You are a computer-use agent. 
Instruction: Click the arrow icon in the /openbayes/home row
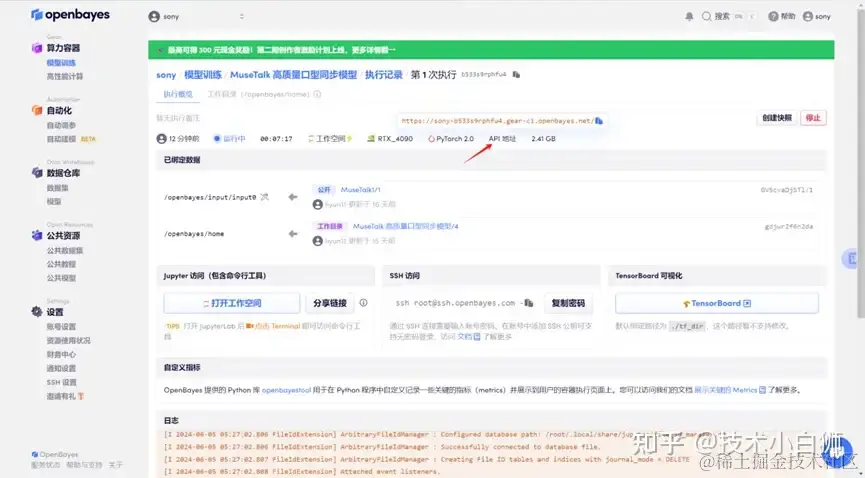coord(293,234)
